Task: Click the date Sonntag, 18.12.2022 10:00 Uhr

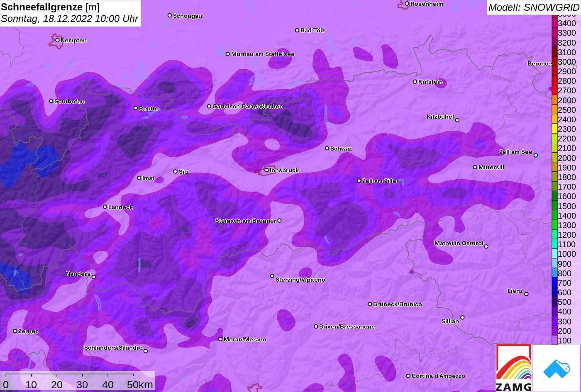Action: [x=70, y=19]
